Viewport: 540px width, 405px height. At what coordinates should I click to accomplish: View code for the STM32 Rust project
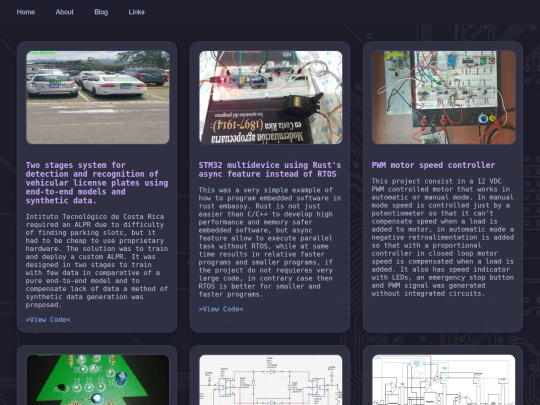pyautogui.click(x=221, y=309)
